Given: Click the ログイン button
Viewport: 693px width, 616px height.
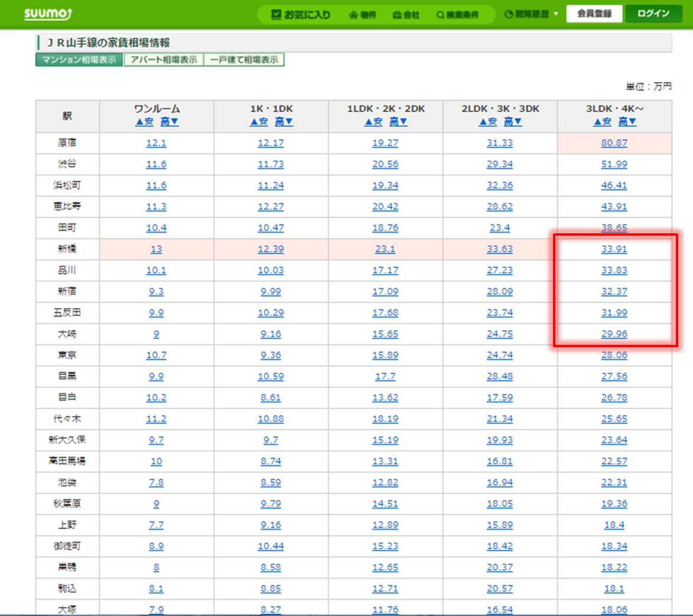Looking at the screenshot, I should pyautogui.click(x=653, y=14).
